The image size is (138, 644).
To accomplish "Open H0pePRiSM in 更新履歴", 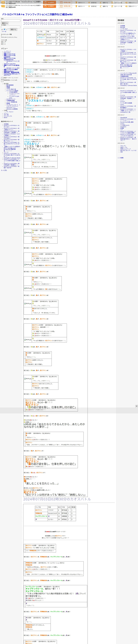I will 123,118.
